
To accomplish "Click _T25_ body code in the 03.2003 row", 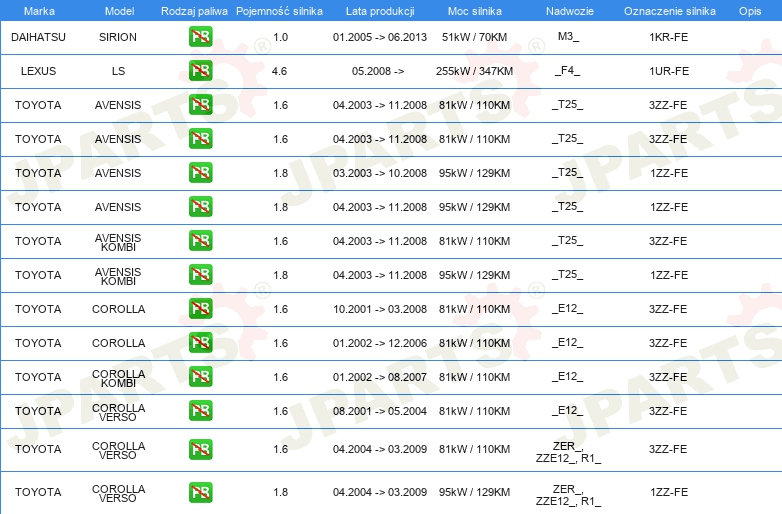I will click(x=568, y=172).
